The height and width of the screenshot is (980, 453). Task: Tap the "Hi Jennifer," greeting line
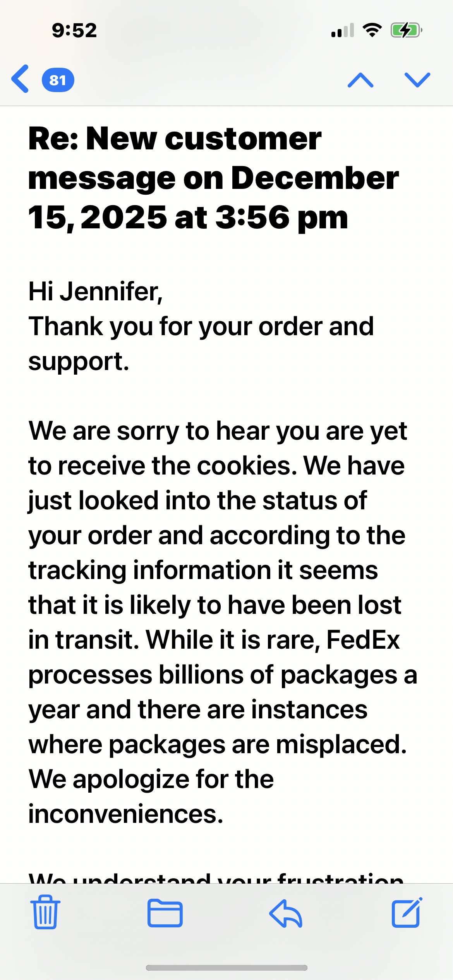pos(96,291)
